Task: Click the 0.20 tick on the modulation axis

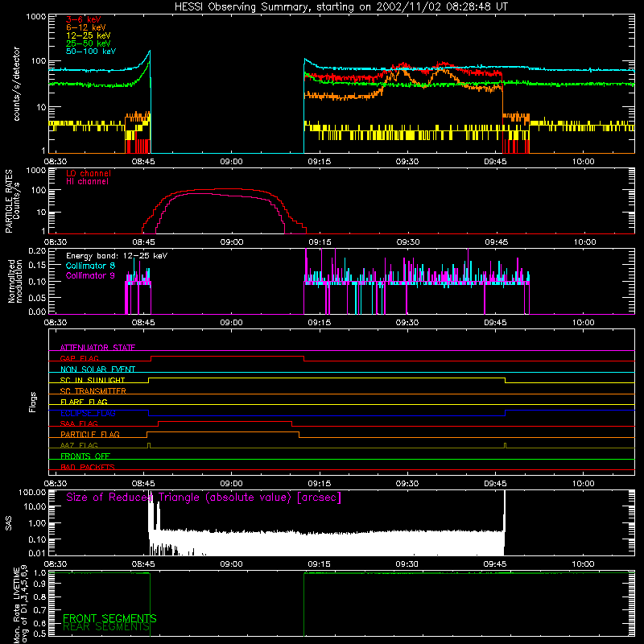Action: 37,251
